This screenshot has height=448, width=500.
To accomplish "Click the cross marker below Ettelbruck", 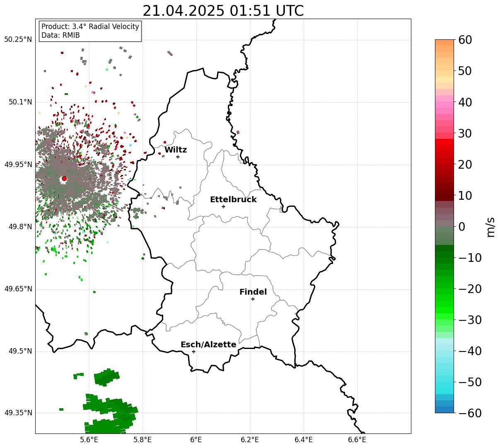I will 223,206.
